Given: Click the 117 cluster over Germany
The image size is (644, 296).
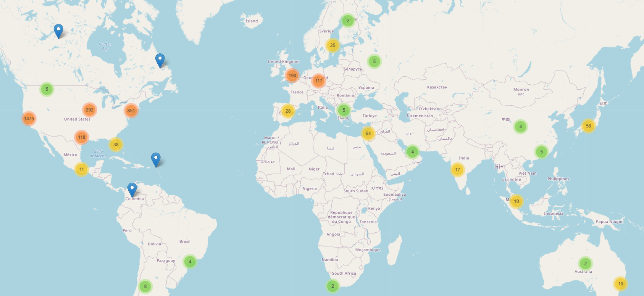Looking at the screenshot, I should (318, 81).
